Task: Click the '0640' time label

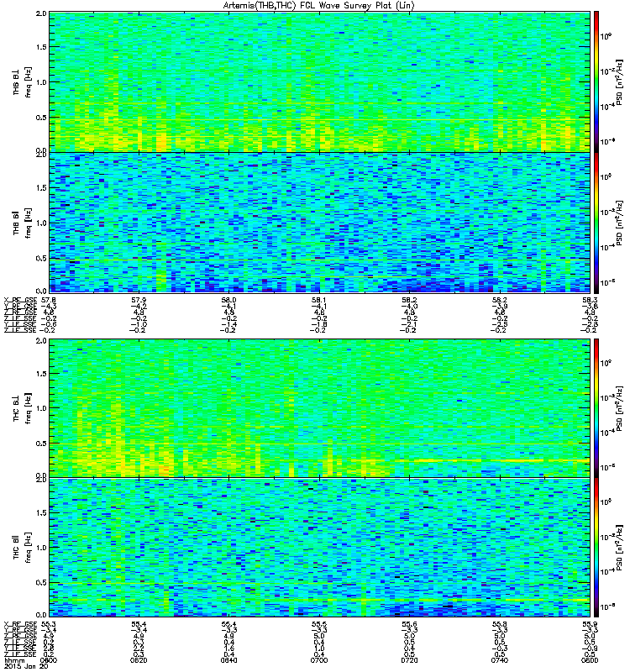Action: [x=228, y=660]
